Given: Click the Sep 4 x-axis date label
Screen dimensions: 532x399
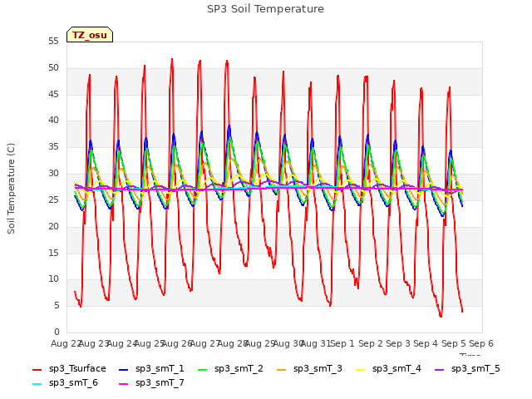Looking at the screenshot, I should pos(426,343).
